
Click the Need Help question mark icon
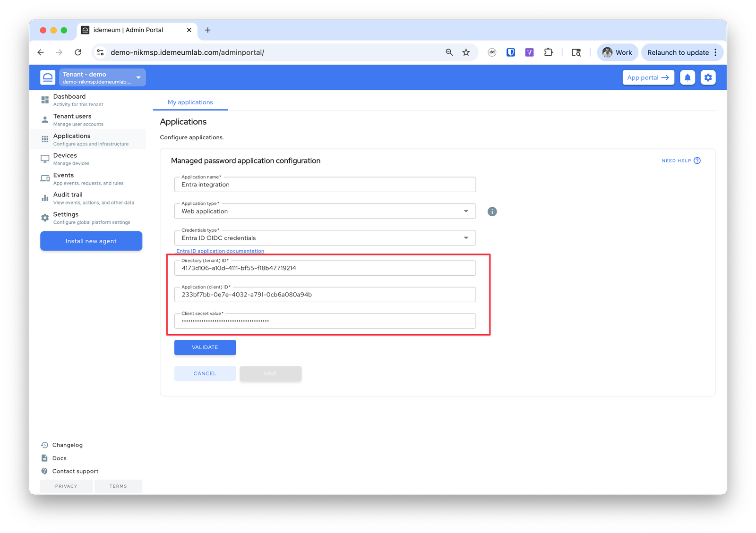coord(697,161)
